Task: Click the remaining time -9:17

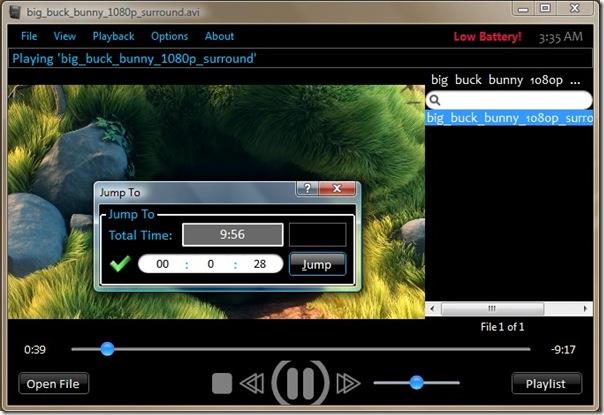Action: [563, 350]
